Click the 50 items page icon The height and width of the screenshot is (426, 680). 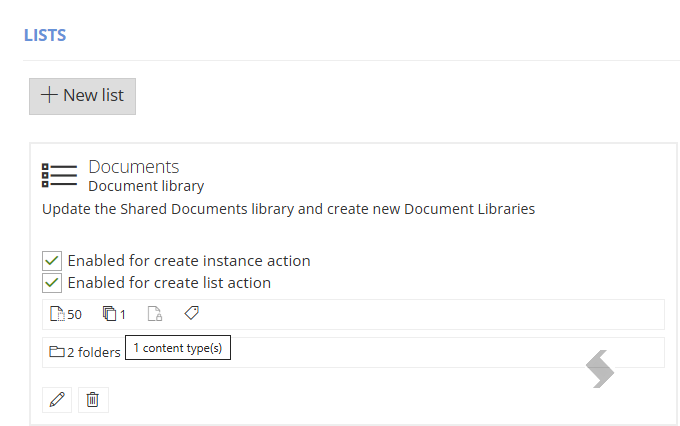click(57, 314)
